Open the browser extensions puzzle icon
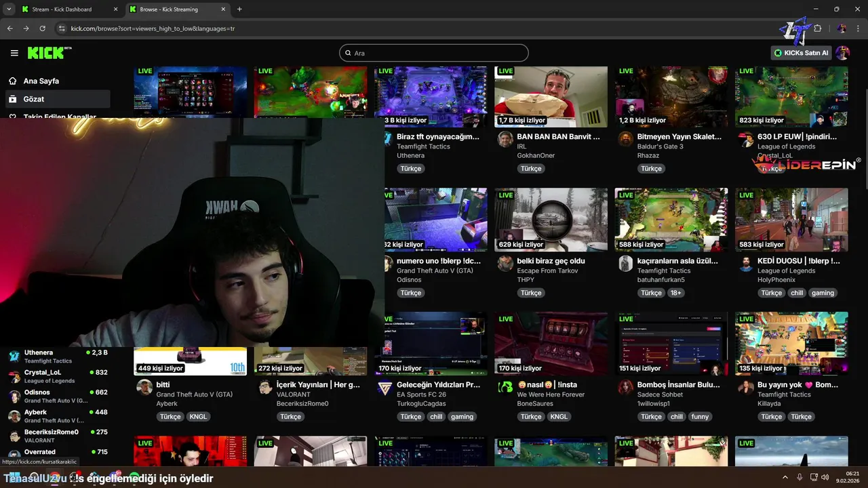 coord(817,28)
